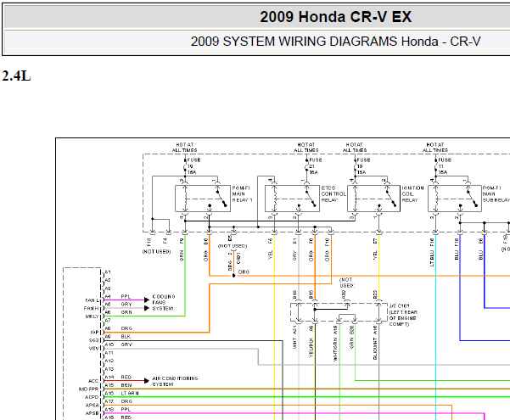This screenshot has width=510, height=420.
Task: Click the 'YEL/BLK' wire label below J/C C101
Action: (x=311, y=347)
